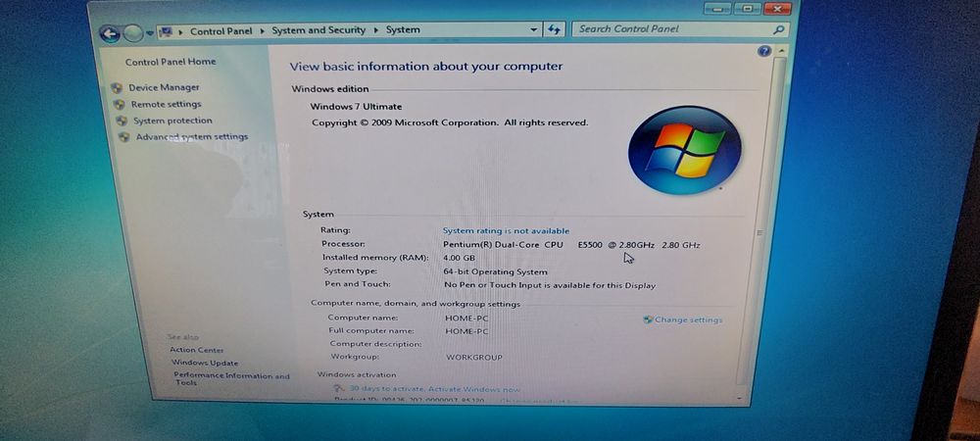Viewport: 980px width, 441px height.
Task: Open Advanced system settings link
Action: [x=192, y=137]
